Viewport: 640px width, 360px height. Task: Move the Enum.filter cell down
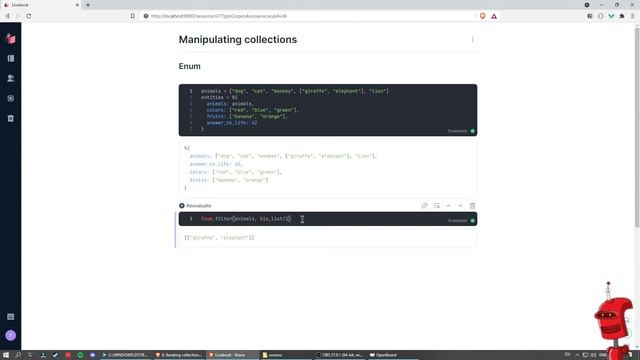[x=460, y=206]
